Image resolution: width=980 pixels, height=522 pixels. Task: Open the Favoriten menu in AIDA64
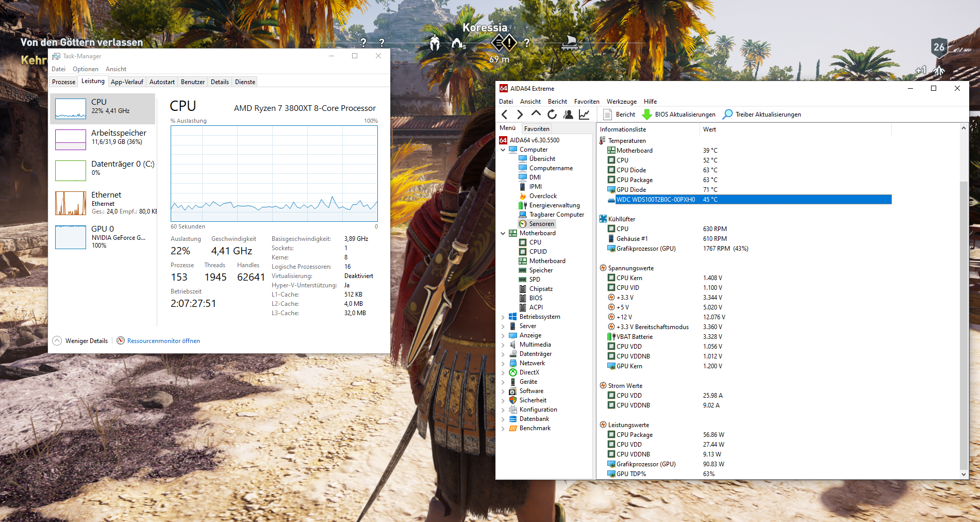tap(587, 102)
